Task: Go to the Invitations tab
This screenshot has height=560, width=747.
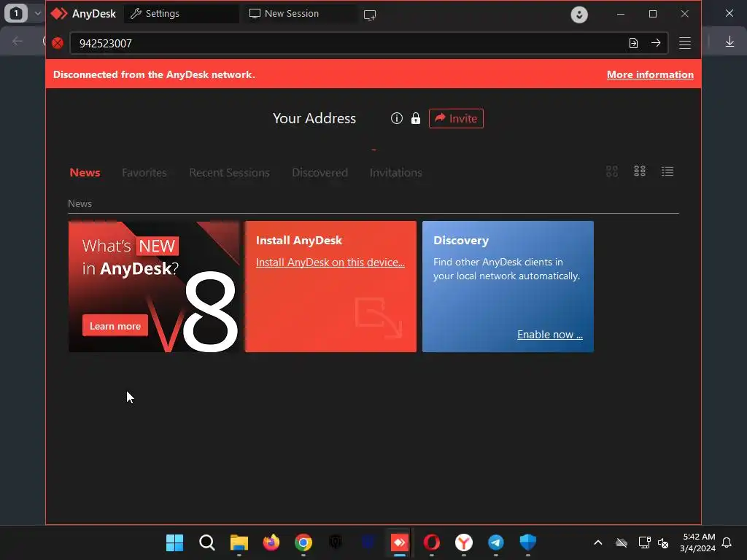Action: tap(396, 172)
